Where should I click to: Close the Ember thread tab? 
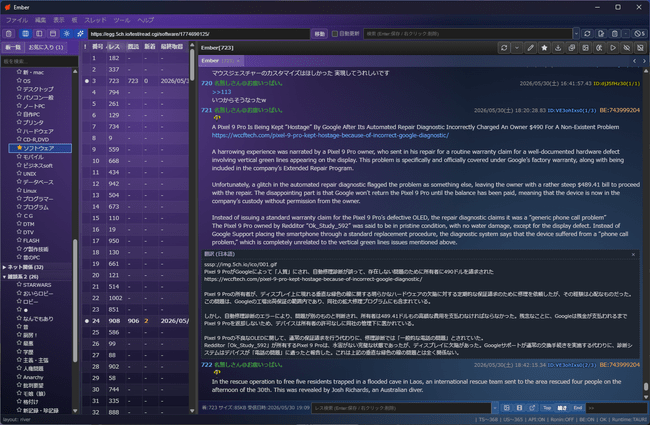238,61
